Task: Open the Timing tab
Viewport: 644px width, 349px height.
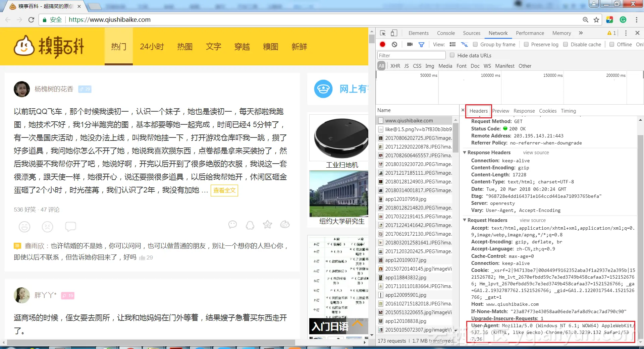Action: (x=568, y=111)
